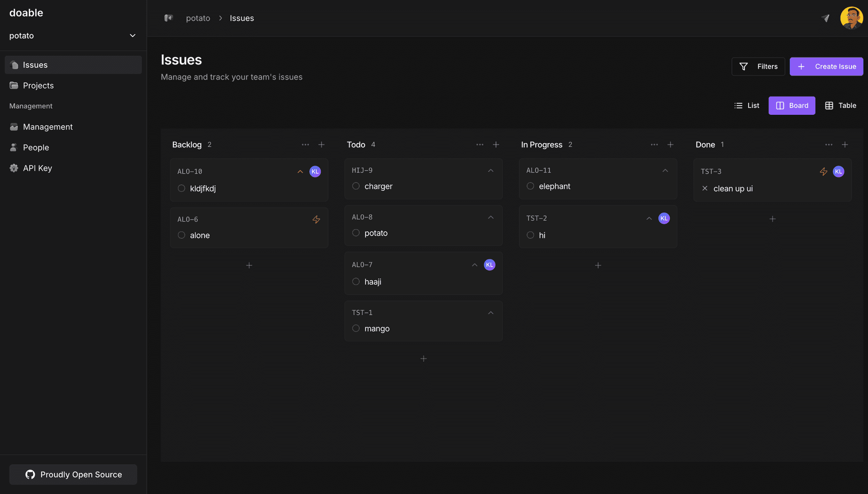Open the Filters button

tap(758, 66)
